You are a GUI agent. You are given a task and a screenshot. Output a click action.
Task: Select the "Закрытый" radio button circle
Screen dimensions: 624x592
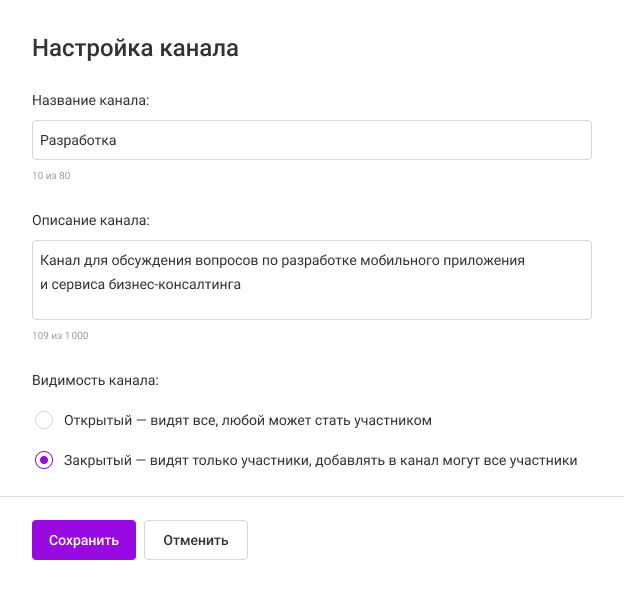tap(43, 461)
